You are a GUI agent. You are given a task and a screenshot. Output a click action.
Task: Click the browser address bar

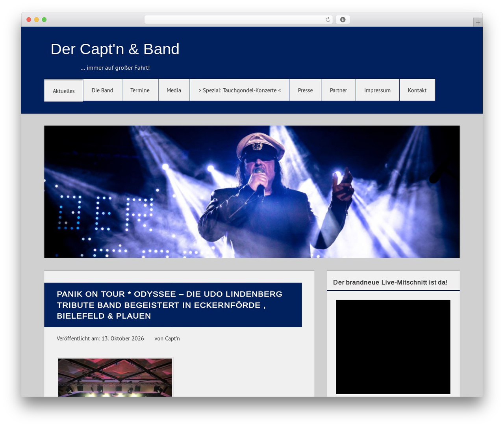[x=238, y=20]
